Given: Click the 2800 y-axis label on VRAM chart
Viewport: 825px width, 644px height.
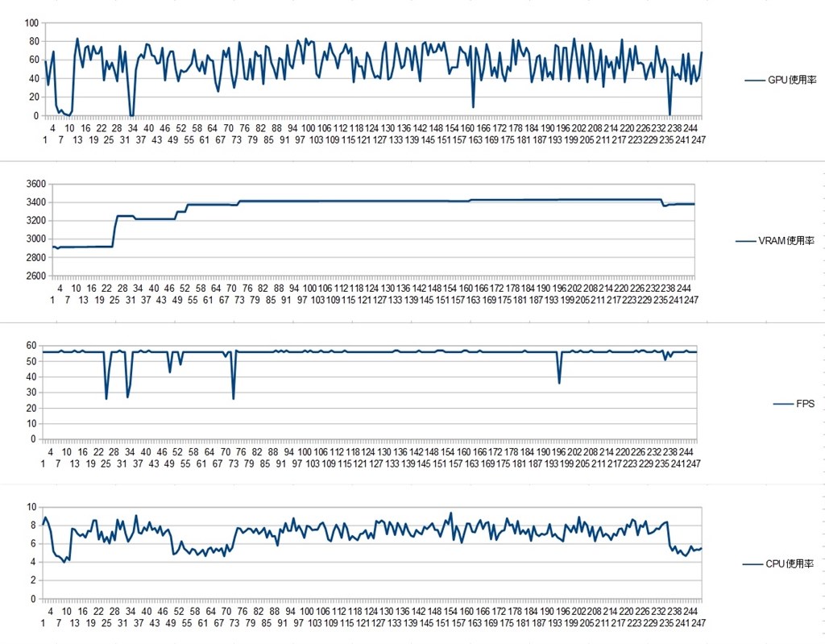Looking at the screenshot, I should click(36, 257).
